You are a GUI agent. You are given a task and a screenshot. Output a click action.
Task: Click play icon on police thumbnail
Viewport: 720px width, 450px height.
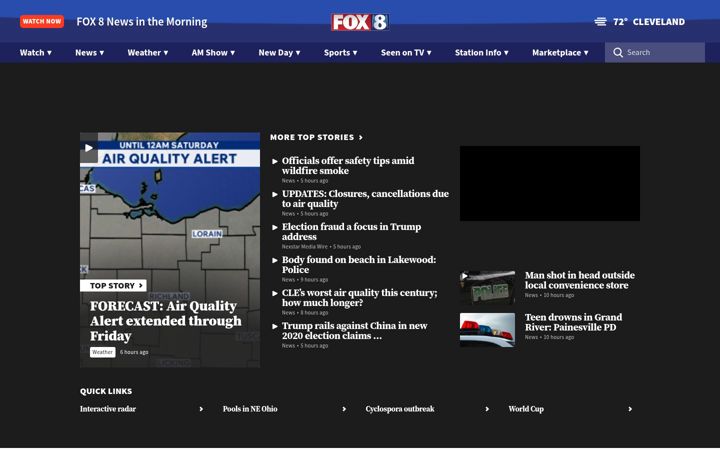[x=465, y=276]
